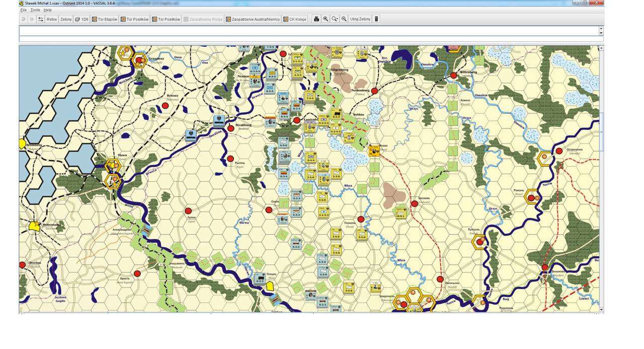The width and height of the screenshot is (644, 349).
Task: Open the zoom level selection magnifier
Action: [x=335, y=19]
